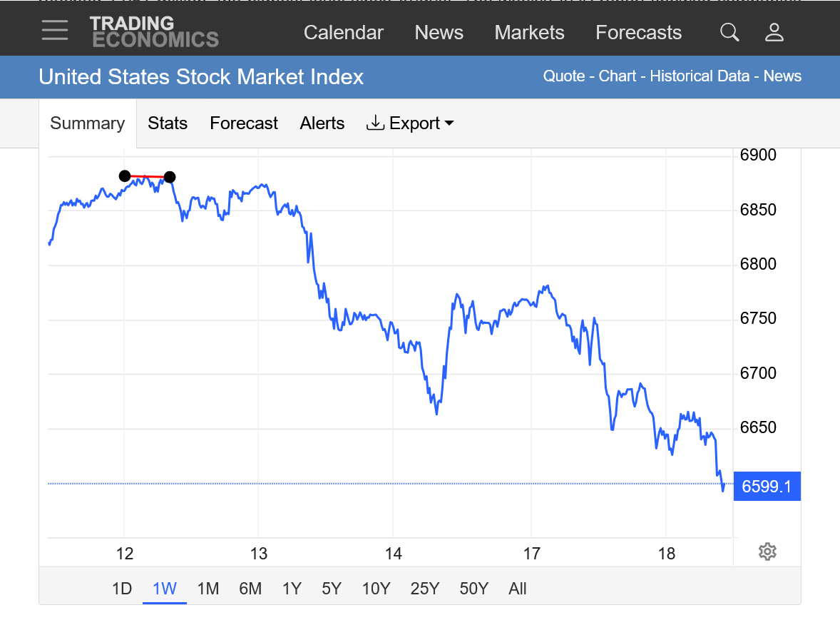Set chart range to 5Y
The image size is (840, 635).
point(332,589)
